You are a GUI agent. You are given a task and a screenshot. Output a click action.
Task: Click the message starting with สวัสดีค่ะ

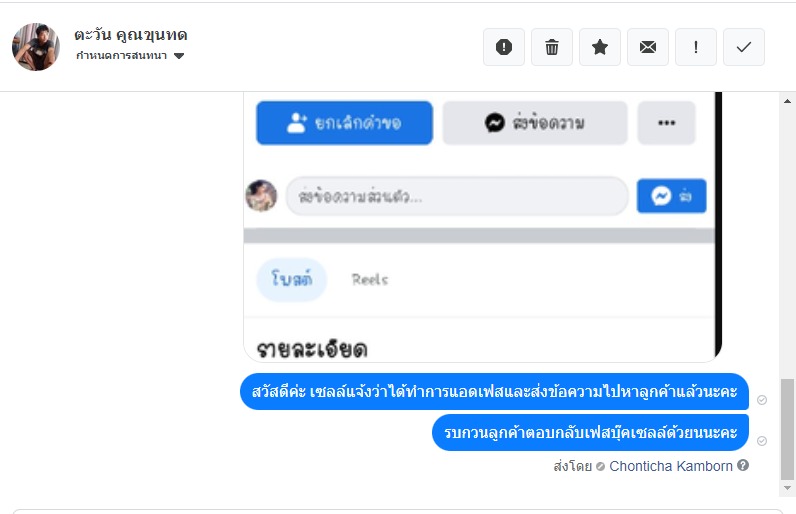(494, 392)
